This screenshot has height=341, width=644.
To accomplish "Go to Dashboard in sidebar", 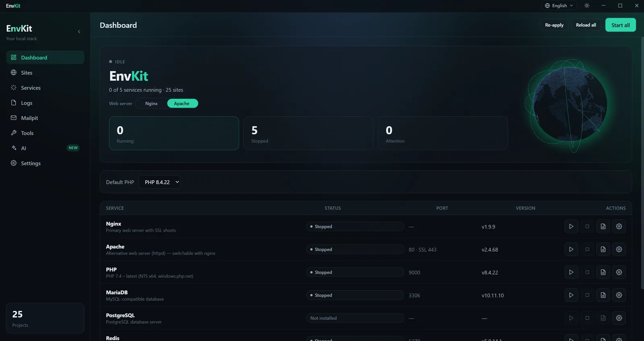I will [x=45, y=58].
